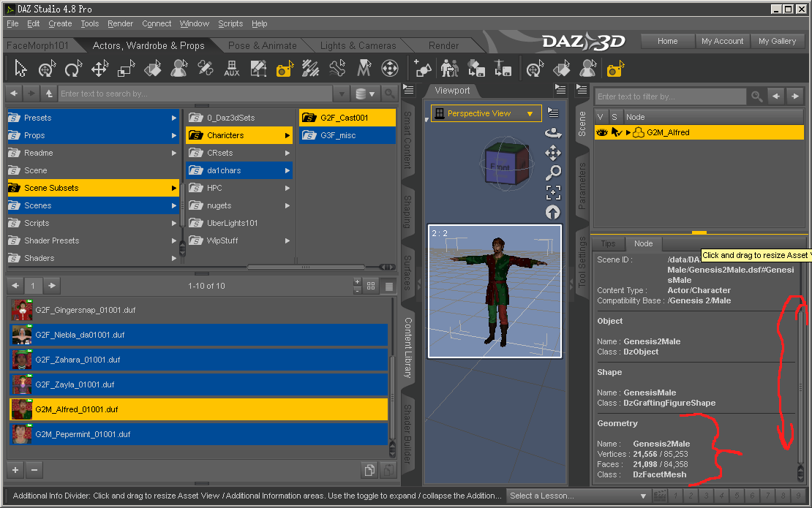Click the S selectable column header
Screen dimensions: 812x508
614,117
